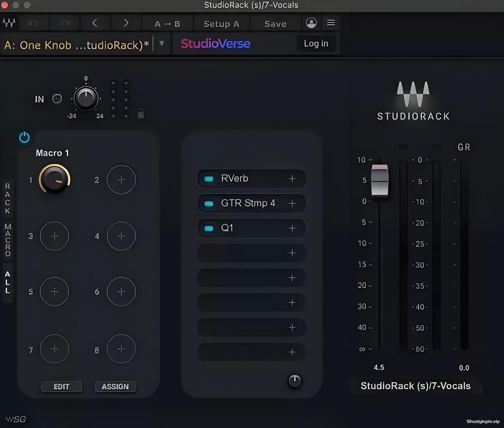Open the user account icon
Viewport: 504px width, 428px height.
pos(311,23)
